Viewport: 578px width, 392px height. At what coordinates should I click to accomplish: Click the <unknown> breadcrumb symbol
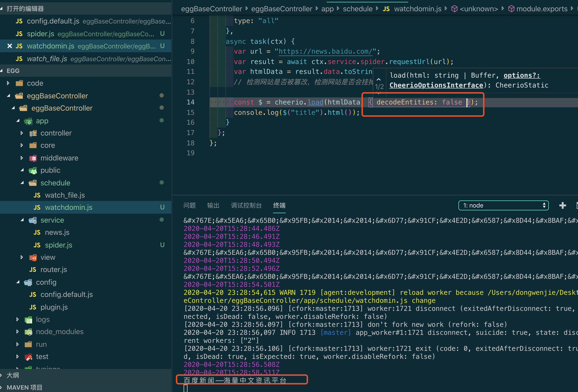(479, 9)
